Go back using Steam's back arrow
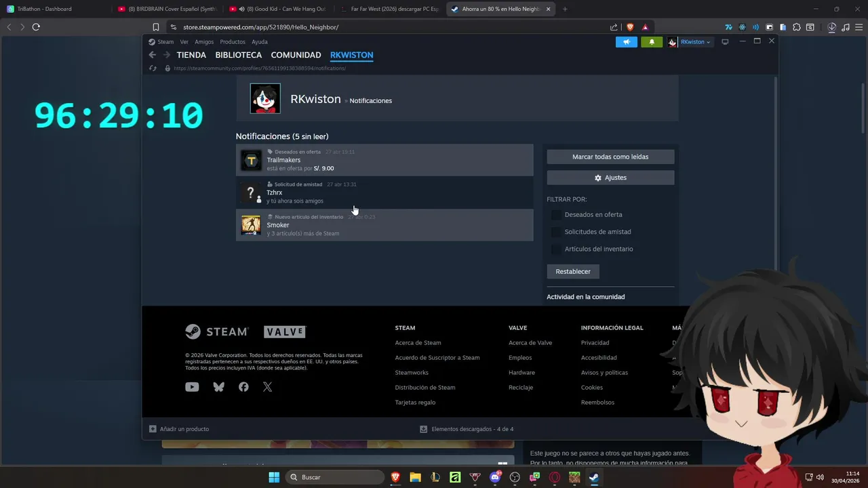Screen dimensions: 868x488 click(x=153, y=55)
